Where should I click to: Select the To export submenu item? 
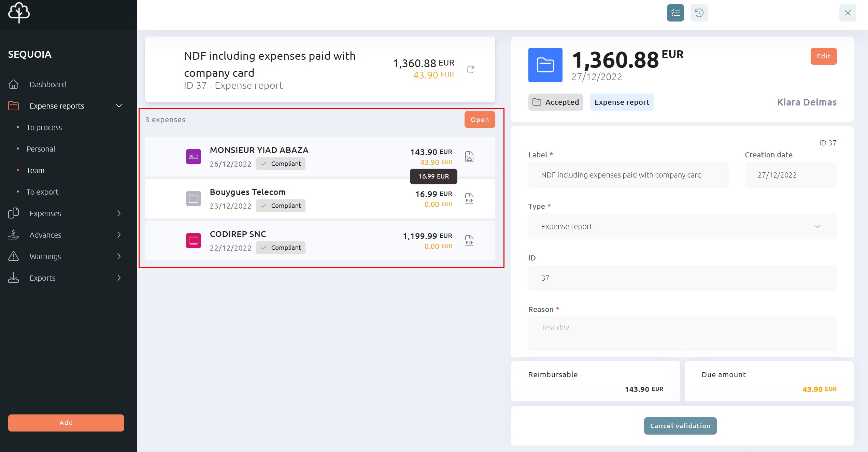pos(42,192)
